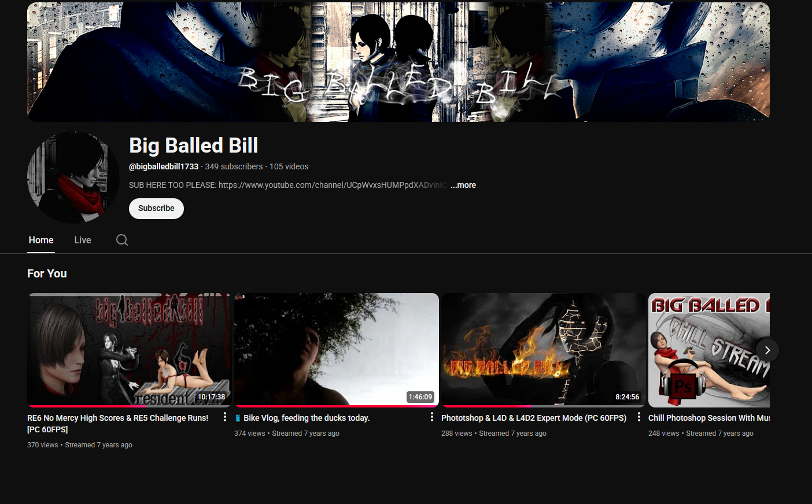Viewport: 812px width, 504px height.
Task: Play the flaming Big Balled Bill thumbnail
Action: pyautogui.click(x=543, y=350)
